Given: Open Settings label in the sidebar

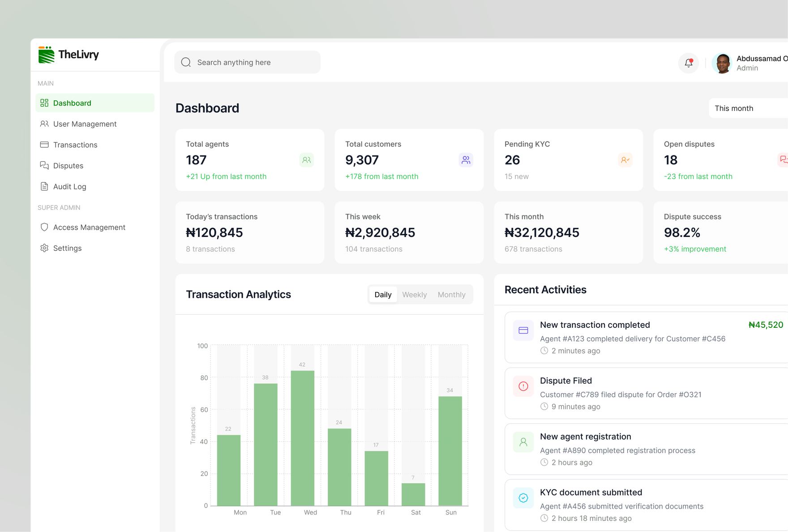Looking at the screenshot, I should click(67, 248).
